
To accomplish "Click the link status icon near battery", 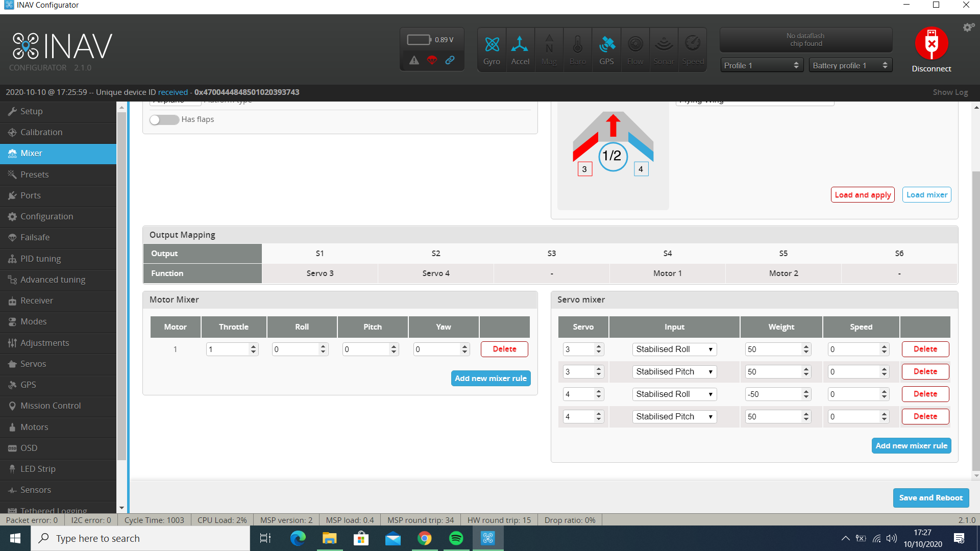I will click(450, 60).
